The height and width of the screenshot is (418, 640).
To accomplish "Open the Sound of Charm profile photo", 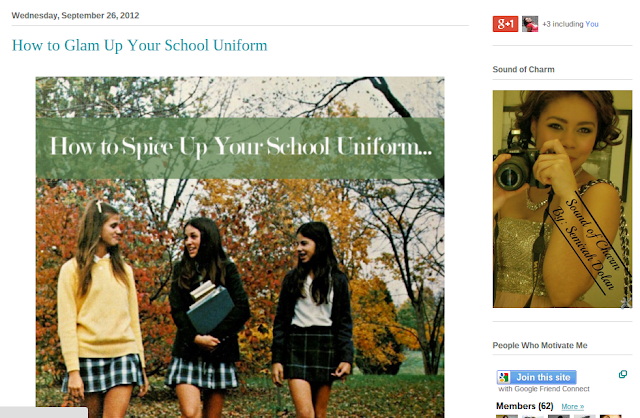I will 562,199.
